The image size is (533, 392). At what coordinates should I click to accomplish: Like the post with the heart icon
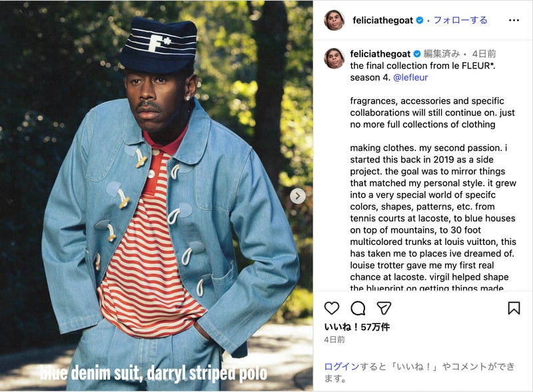[x=332, y=308]
